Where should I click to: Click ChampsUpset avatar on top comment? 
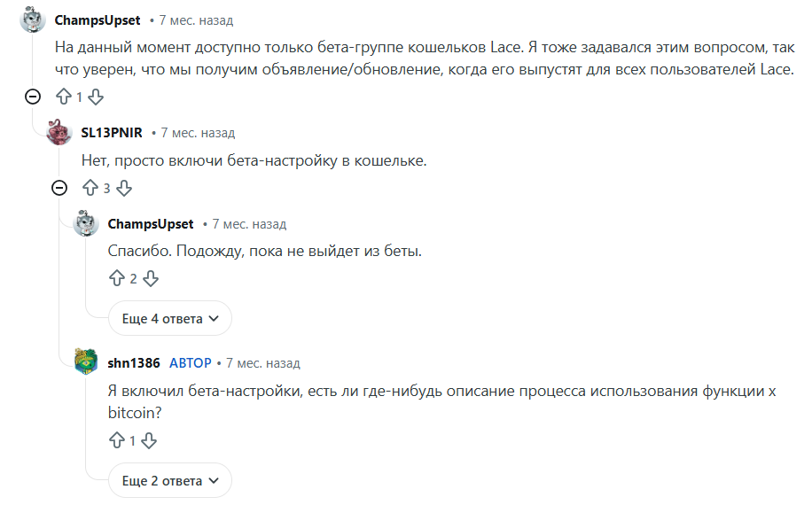tap(33, 19)
